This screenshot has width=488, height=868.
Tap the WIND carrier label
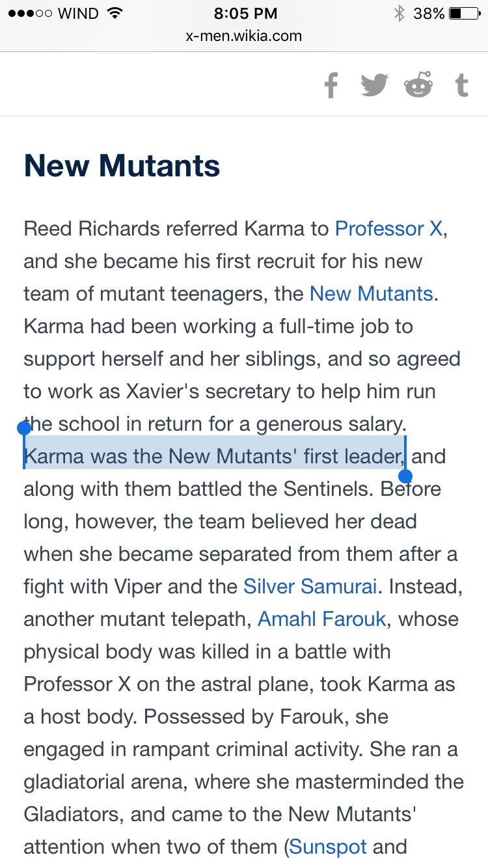click(77, 13)
